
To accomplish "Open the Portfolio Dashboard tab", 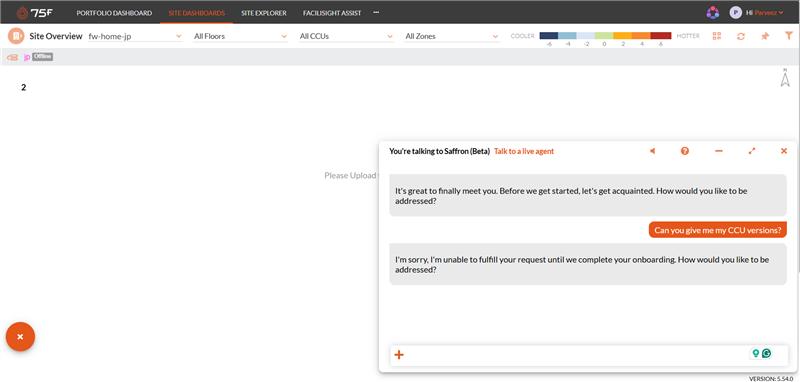I will coord(114,13).
